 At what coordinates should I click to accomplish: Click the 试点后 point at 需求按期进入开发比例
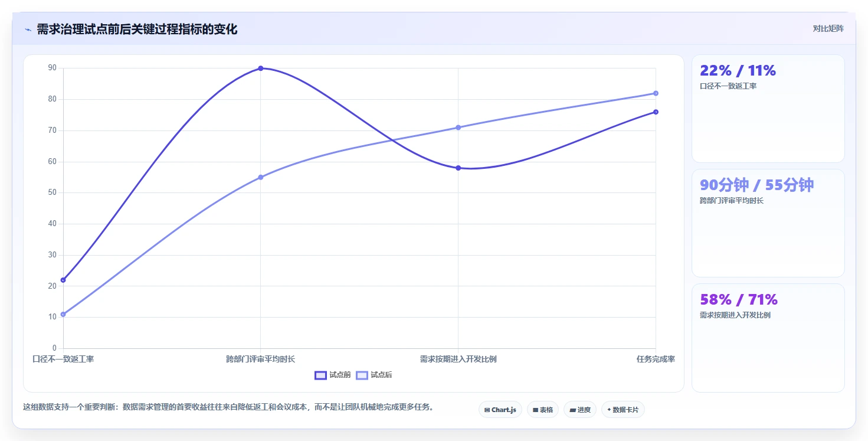point(458,128)
